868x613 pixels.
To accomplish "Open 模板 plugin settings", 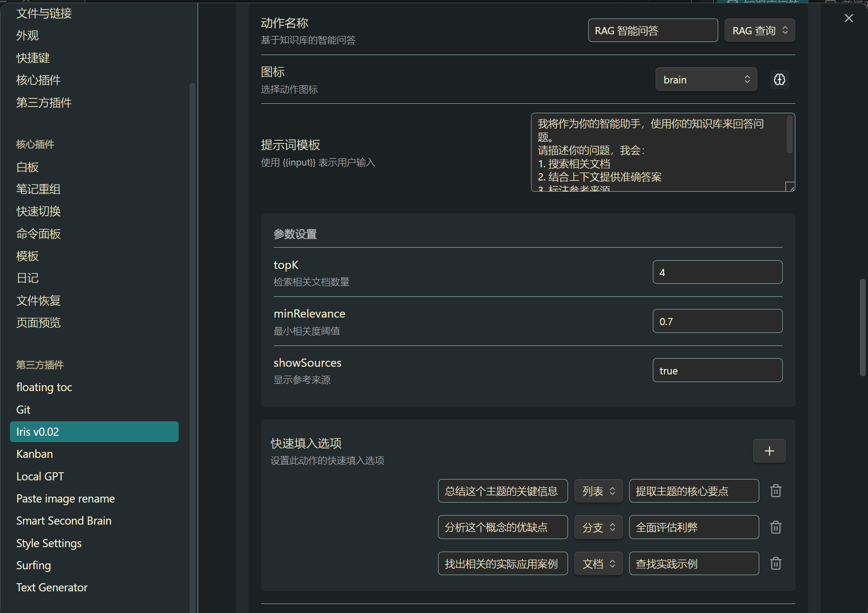I will [94, 256].
